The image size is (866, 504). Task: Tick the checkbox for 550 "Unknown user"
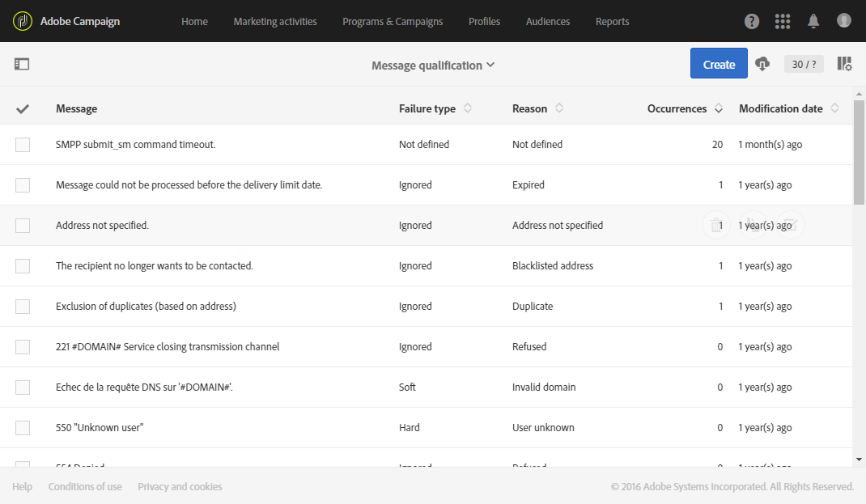click(x=23, y=428)
